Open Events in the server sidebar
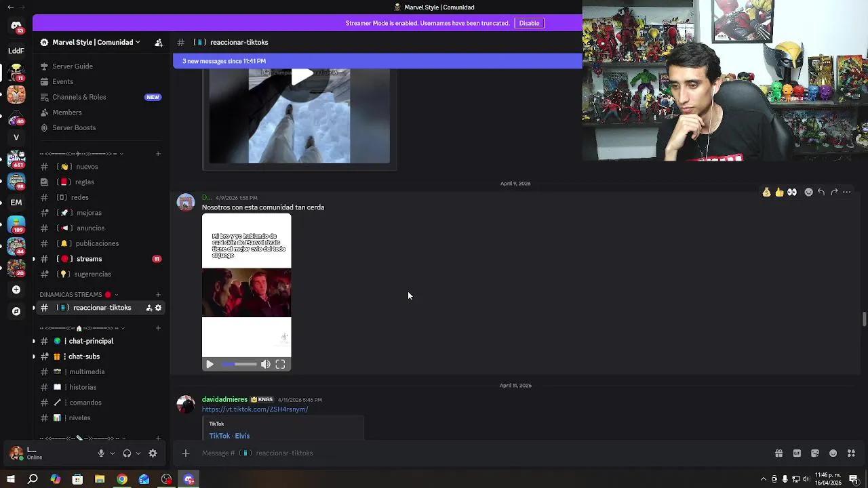The width and height of the screenshot is (868, 488). (62, 81)
